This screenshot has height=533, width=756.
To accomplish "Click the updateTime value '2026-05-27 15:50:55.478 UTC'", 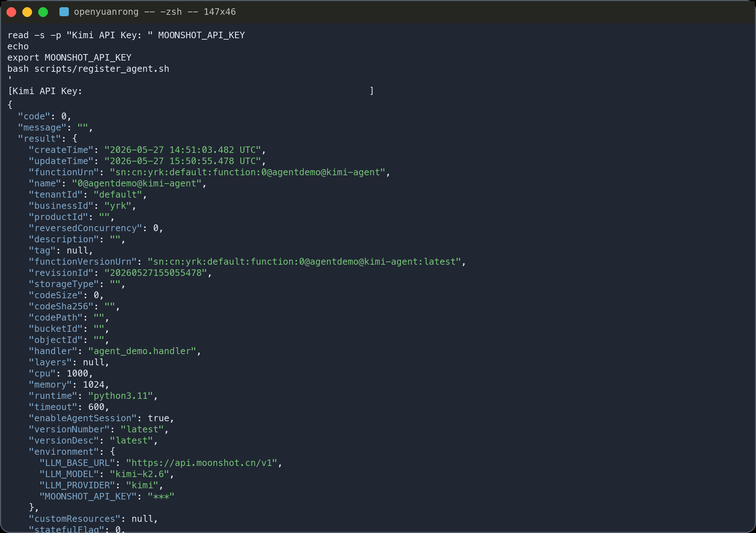I will click(x=183, y=161).
